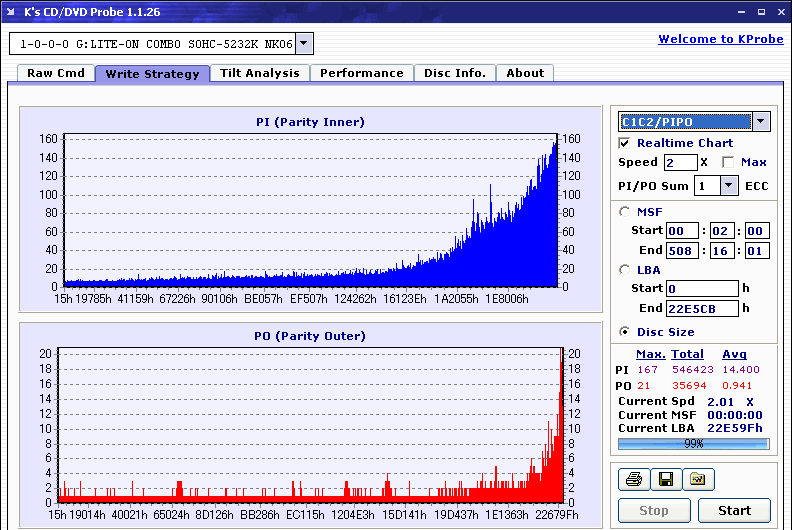The image size is (792, 530).
Task: Toggle the Realtime Chart checkbox
Action: click(x=624, y=143)
